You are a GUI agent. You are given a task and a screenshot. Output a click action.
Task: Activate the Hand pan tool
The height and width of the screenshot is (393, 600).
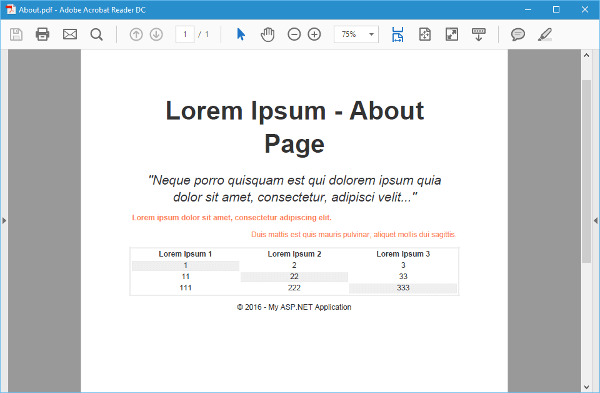(x=267, y=34)
